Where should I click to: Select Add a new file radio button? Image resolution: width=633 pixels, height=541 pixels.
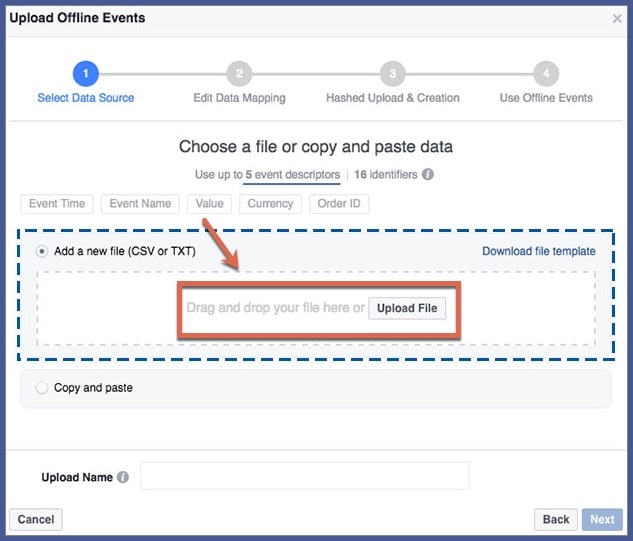42,251
